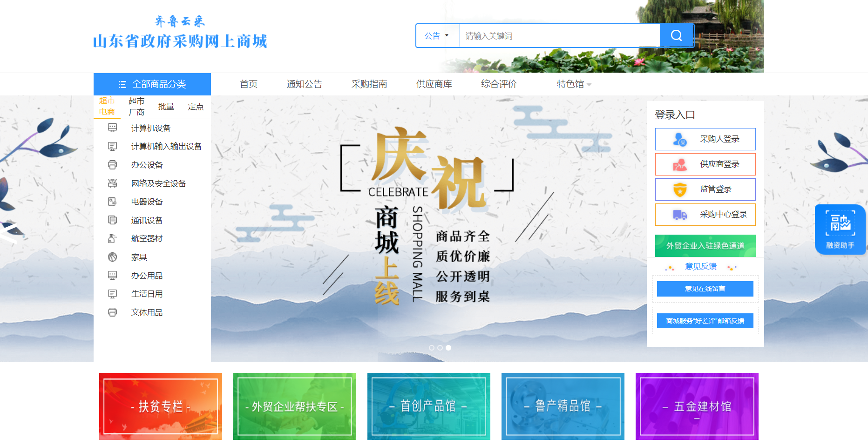The image size is (868, 446).
Task: Click the icon next to 计算机输入输出设备
Action: pyautogui.click(x=112, y=146)
